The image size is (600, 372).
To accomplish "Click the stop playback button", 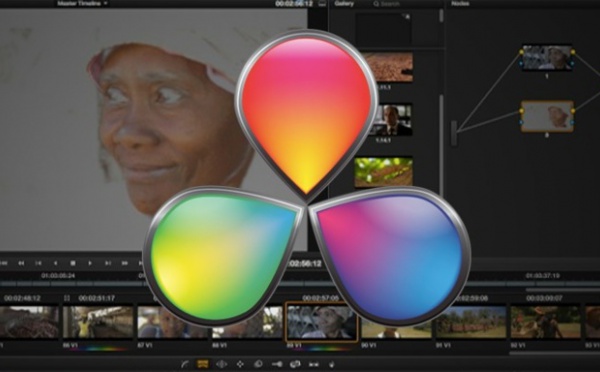I will [73, 263].
